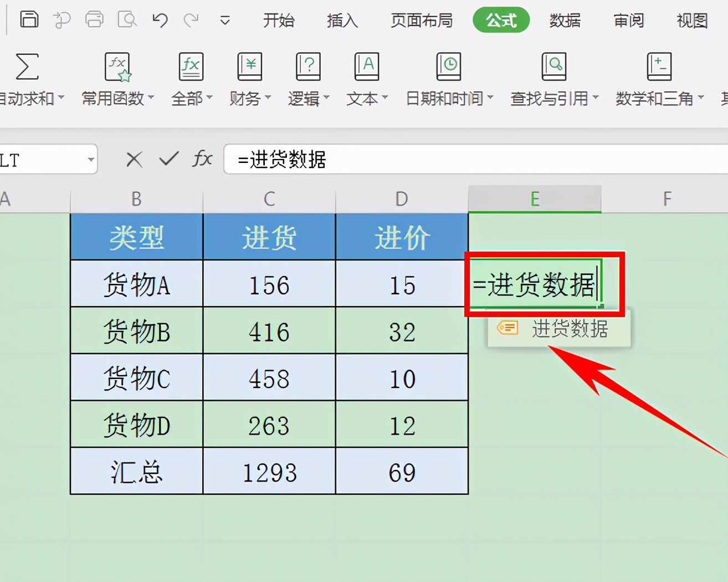Click in the formula bar showing =进货数据
Screen dimensions: 728x582
(x=475, y=160)
